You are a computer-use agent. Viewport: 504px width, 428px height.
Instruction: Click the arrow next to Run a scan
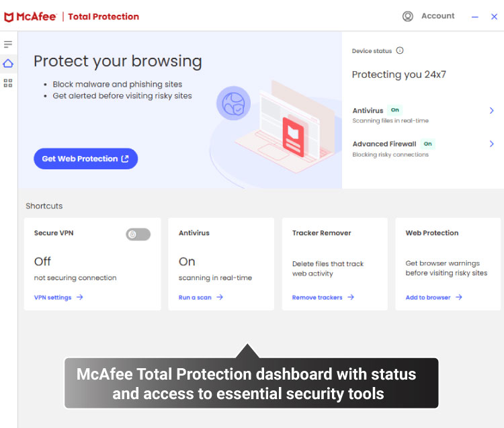coord(220,297)
